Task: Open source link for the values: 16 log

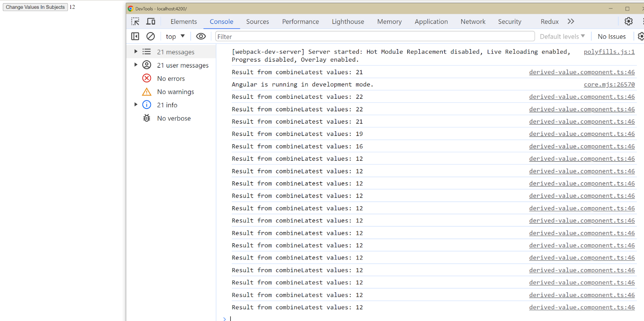Action: [582, 146]
